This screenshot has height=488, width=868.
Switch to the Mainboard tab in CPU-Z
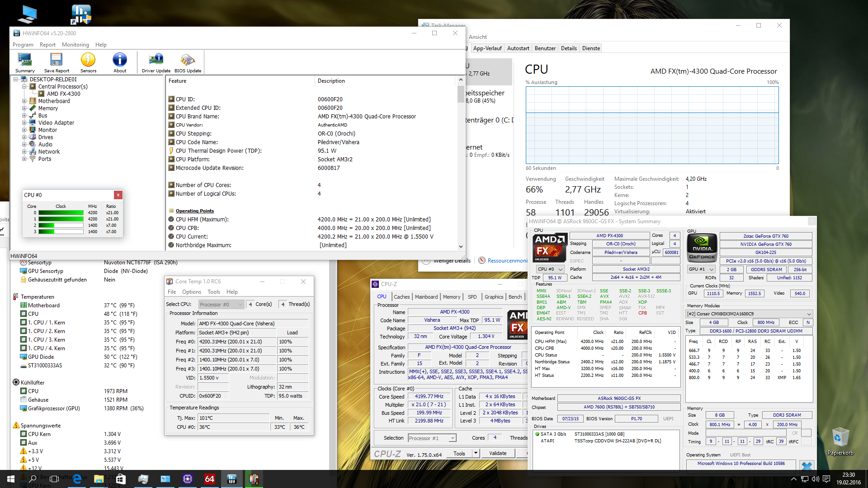tap(426, 297)
